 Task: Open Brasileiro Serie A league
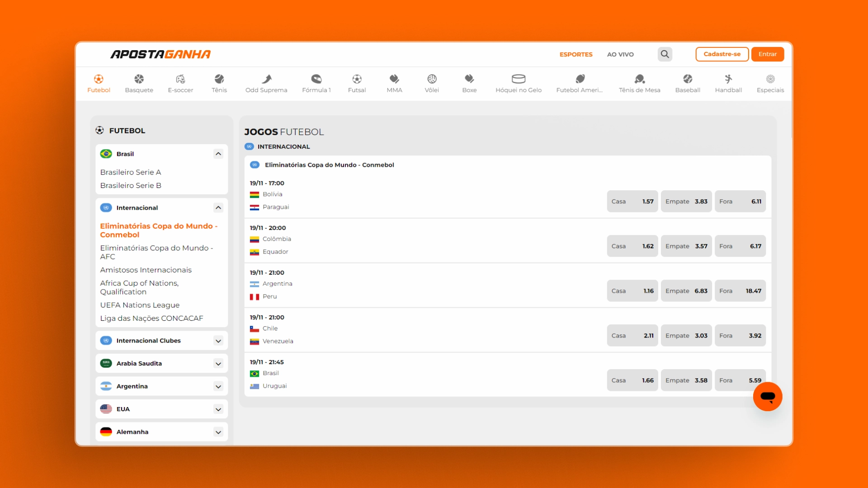pos(131,172)
